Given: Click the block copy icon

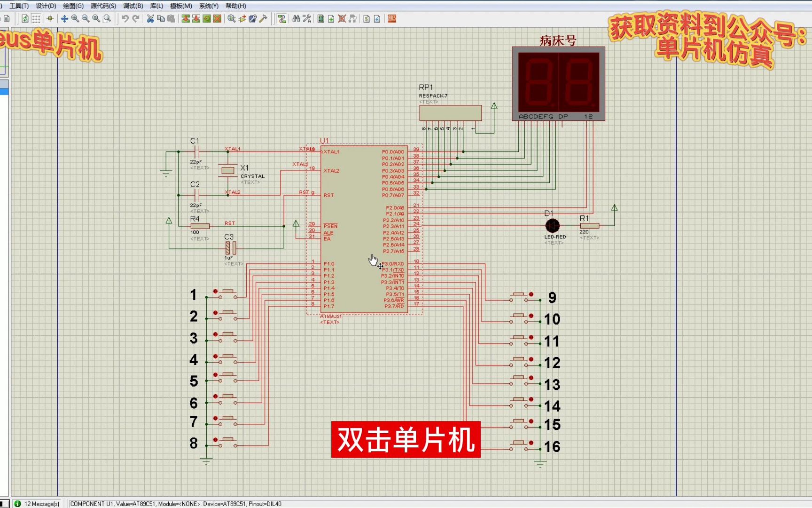Looking at the screenshot, I should coord(186,18).
